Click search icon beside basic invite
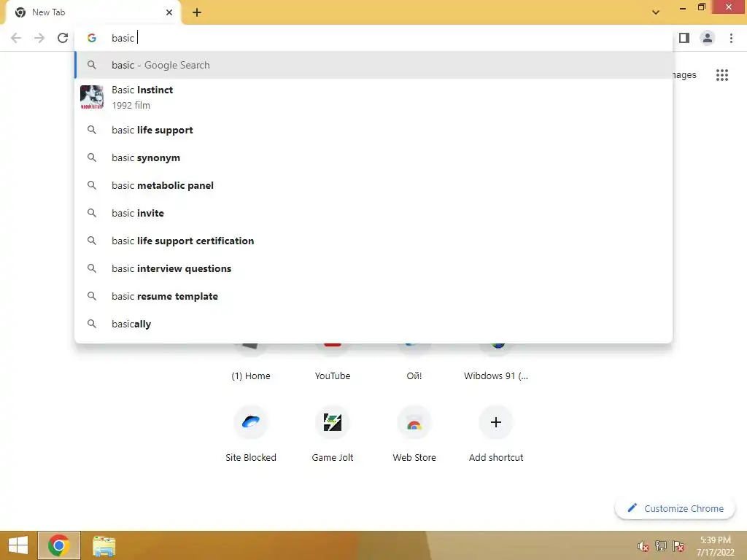747x560 pixels. tap(91, 213)
